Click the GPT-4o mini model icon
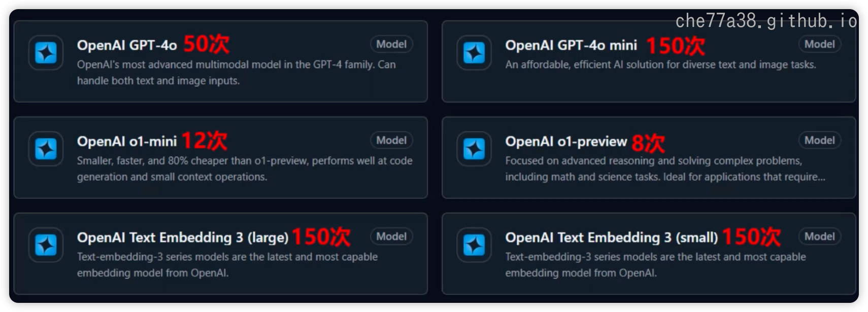868x312 pixels. tap(474, 53)
